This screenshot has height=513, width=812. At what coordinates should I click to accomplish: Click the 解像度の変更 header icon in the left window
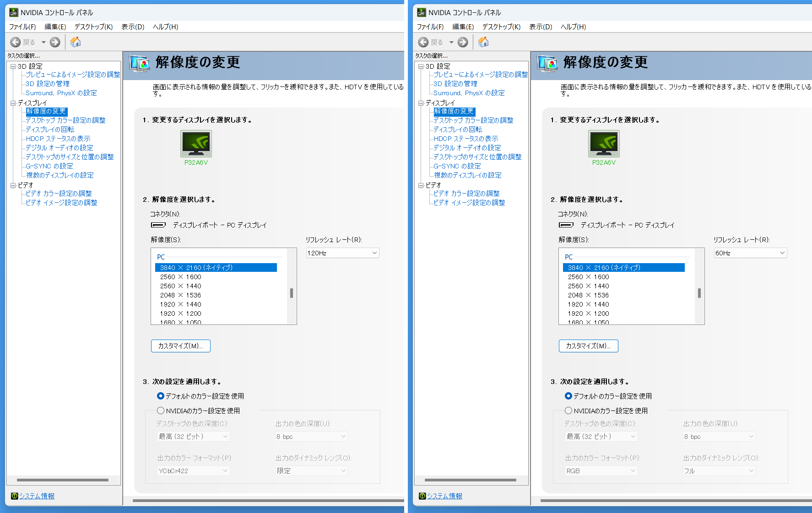140,63
